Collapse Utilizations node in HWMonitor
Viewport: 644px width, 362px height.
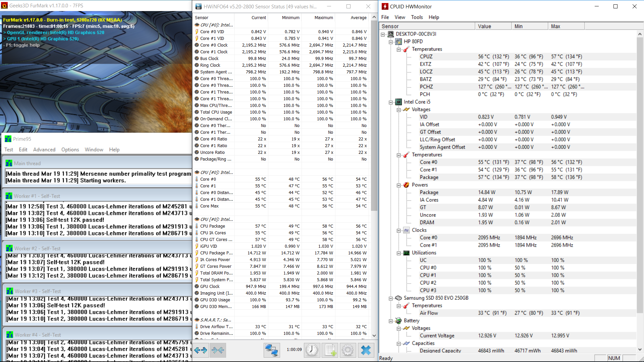point(399,253)
